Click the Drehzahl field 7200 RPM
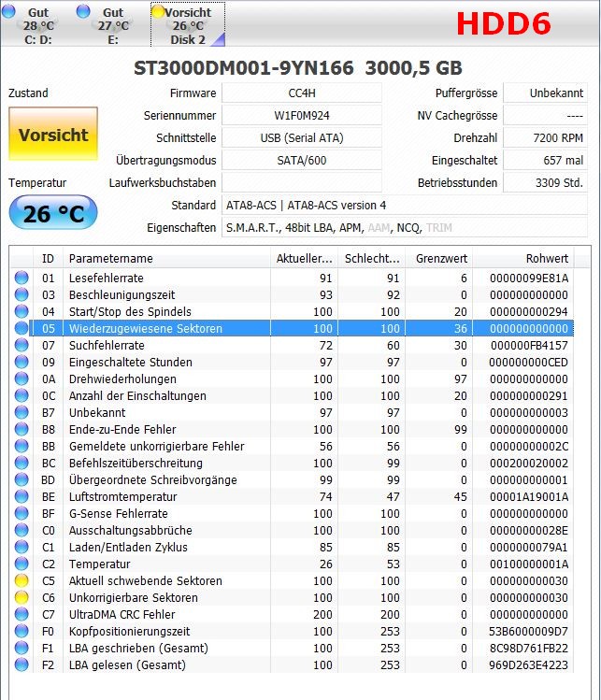 click(x=545, y=137)
